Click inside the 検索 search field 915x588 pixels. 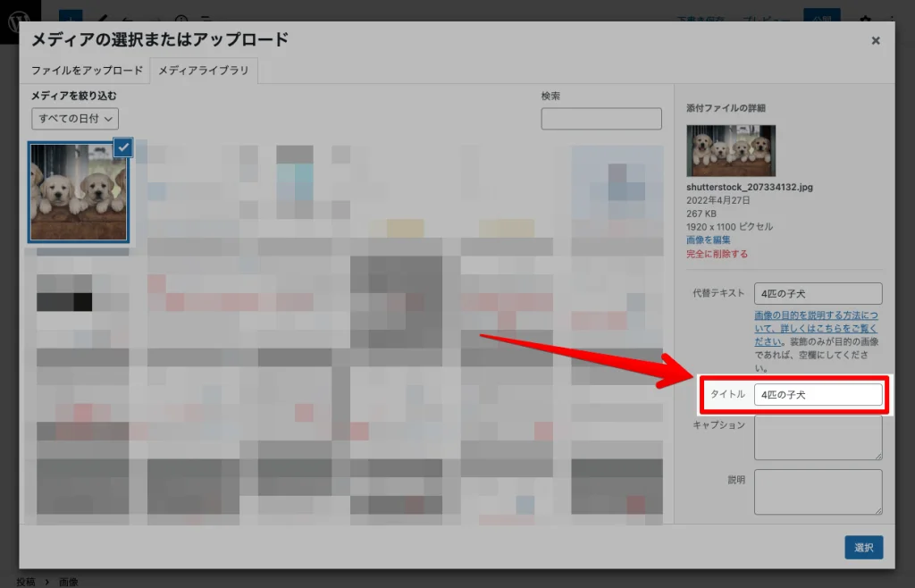coord(600,118)
